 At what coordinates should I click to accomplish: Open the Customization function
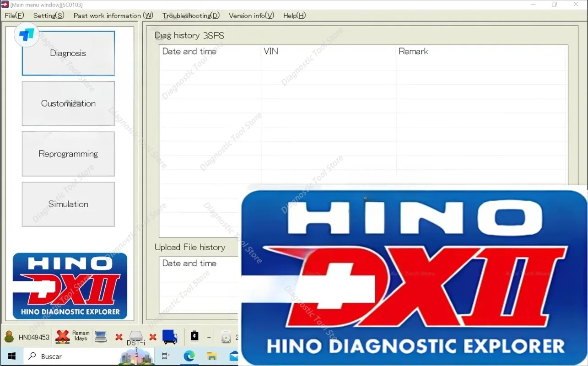coord(68,103)
